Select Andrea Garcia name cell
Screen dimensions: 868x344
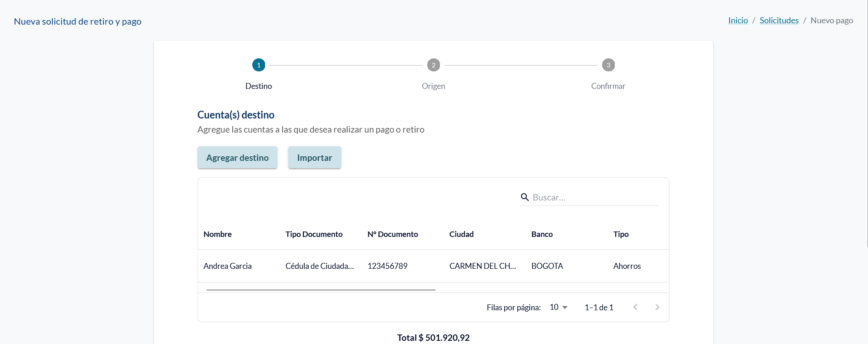228,266
